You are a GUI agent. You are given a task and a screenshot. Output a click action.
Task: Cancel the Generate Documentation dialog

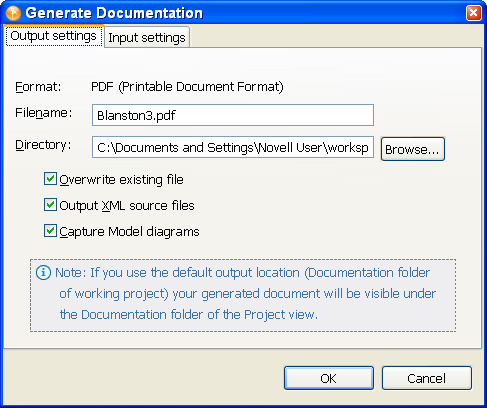[x=427, y=378]
